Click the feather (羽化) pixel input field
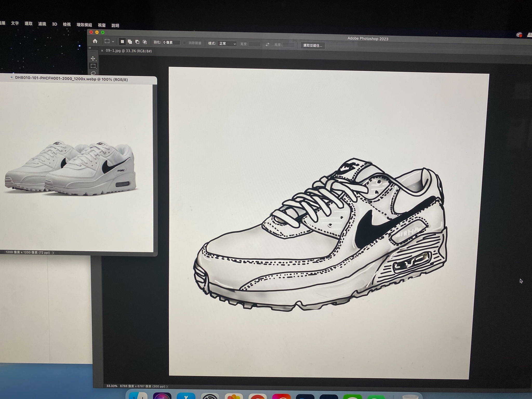Screen dimensions: 532x399 [171, 43]
